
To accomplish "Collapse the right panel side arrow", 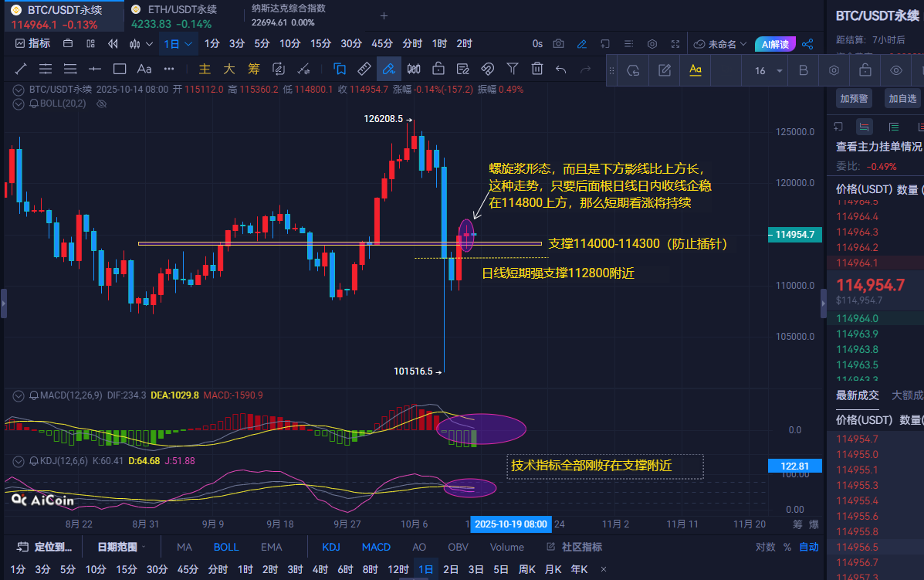I will click(824, 304).
